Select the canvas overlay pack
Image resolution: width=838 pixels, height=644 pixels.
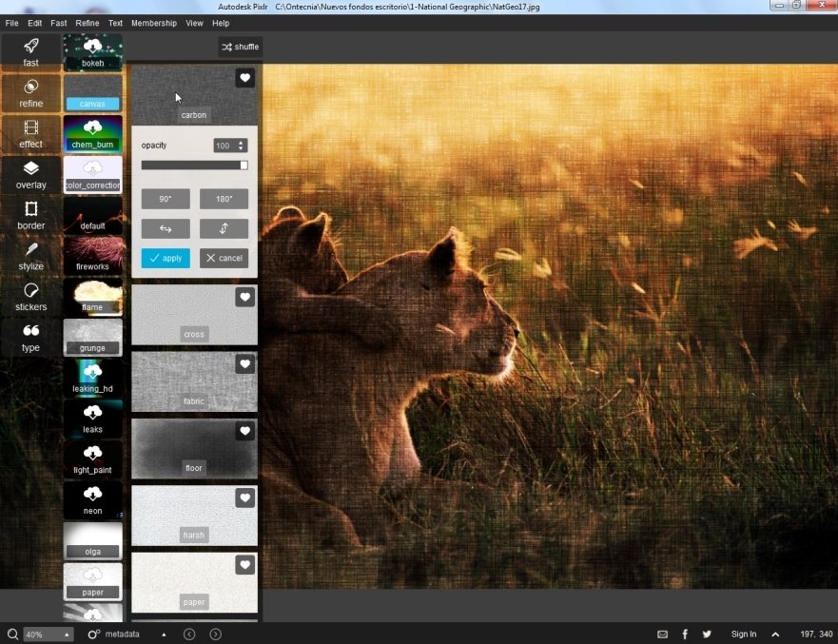92,93
